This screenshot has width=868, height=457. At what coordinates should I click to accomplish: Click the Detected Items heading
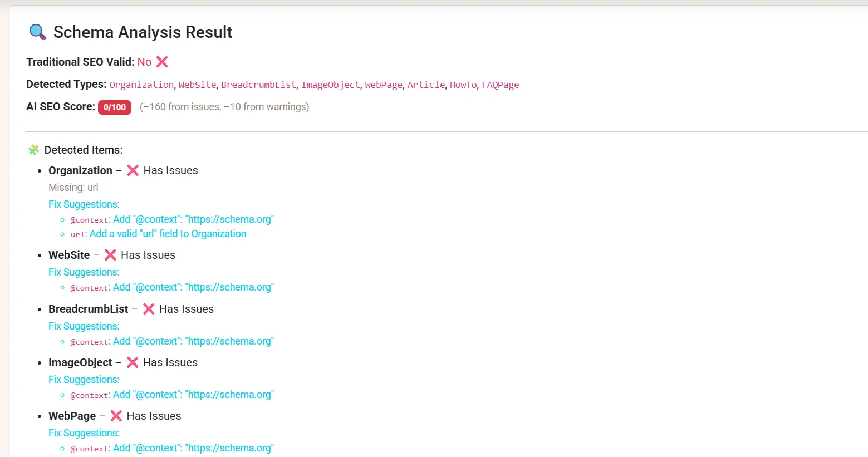[x=84, y=150]
